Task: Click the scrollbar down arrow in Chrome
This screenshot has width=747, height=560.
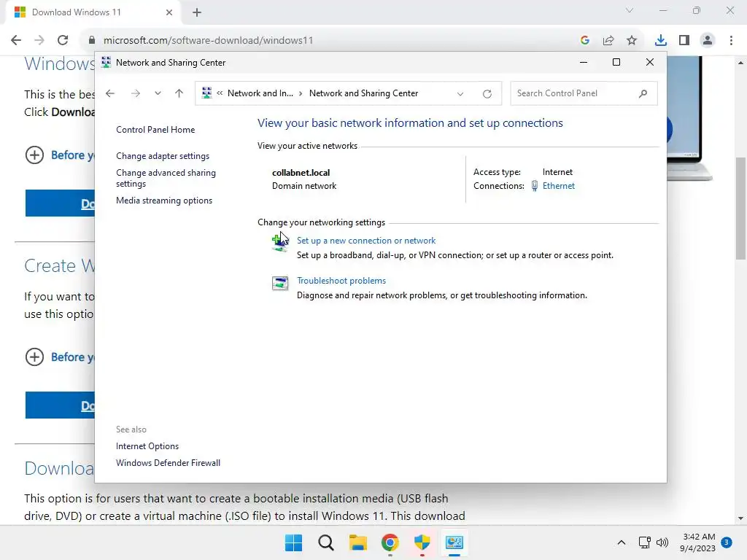Action: point(740,518)
